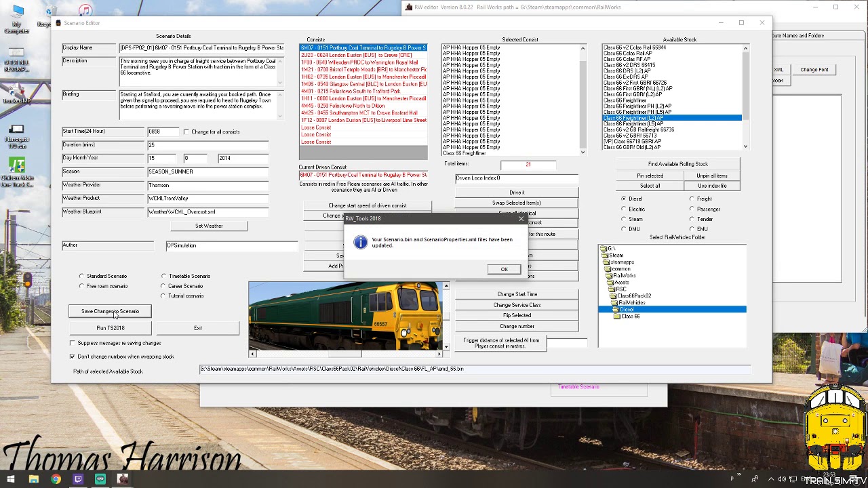Click the Drive it button
This screenshot has width=868, height=488.
pos(517,192)
